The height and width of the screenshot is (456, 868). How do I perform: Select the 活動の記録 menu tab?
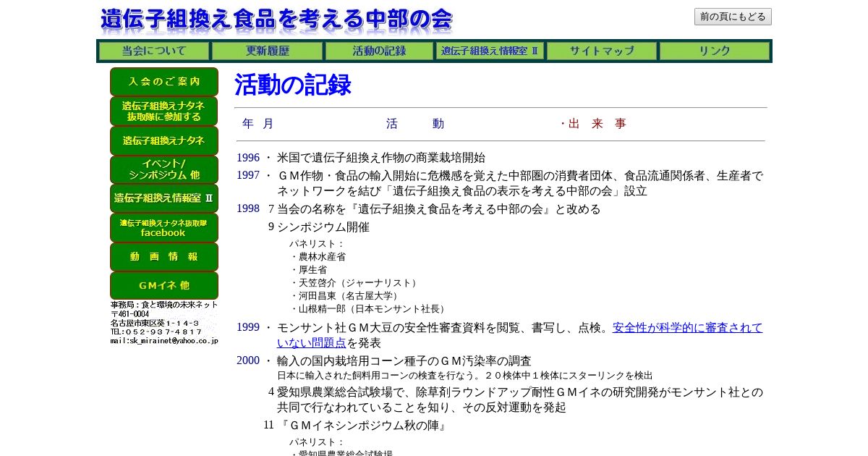(379, 51)
